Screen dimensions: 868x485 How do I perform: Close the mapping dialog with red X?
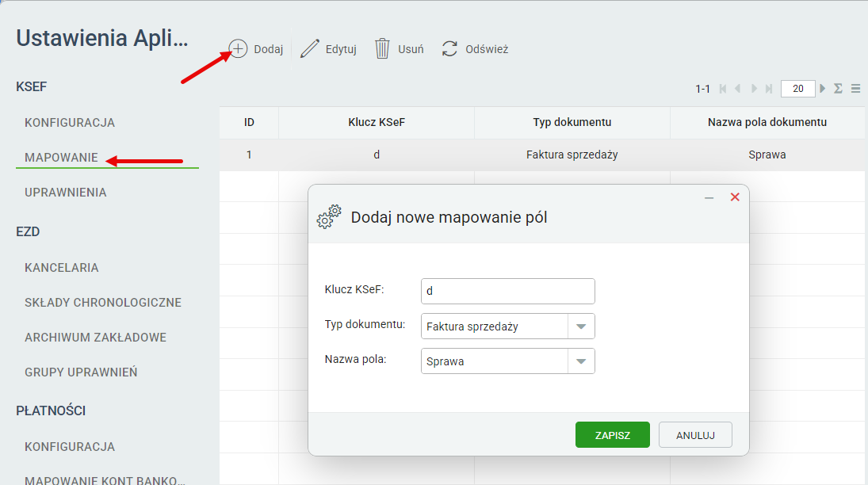(735, 197)
